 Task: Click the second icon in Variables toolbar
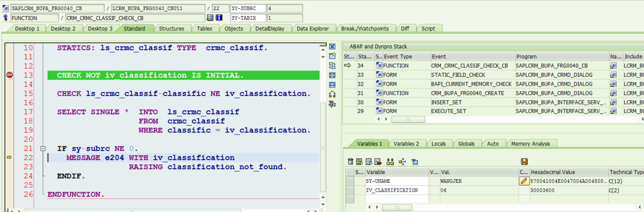coord(359,162)
